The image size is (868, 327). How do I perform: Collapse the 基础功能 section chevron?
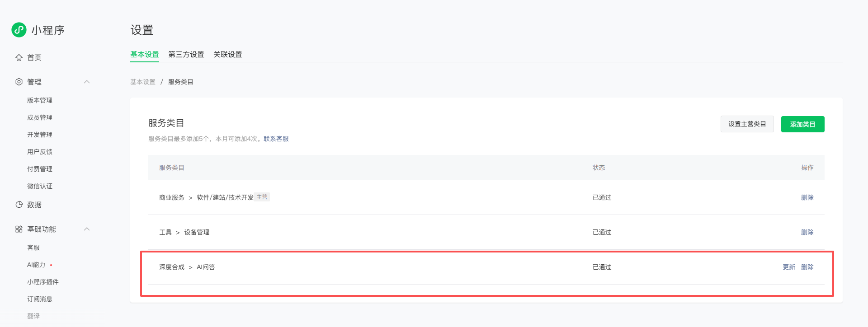point(87,229)
